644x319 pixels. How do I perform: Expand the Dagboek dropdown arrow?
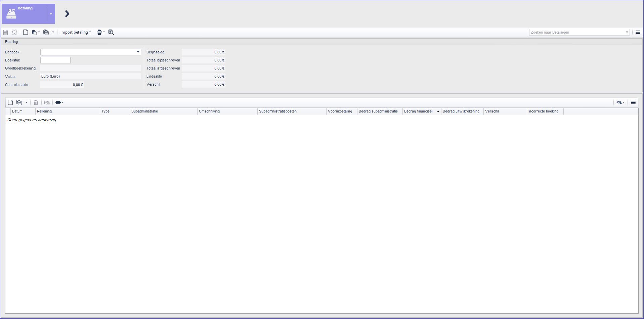[138, 52]
